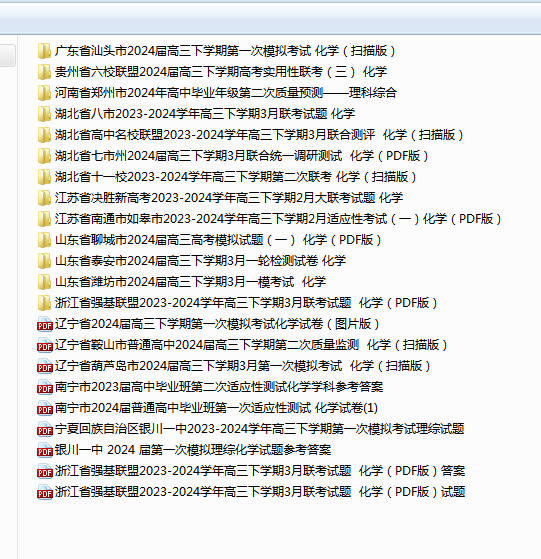Select file name 辽宁省葫芦岛市2024届 3月第一次模拟考试

[243, 366]
